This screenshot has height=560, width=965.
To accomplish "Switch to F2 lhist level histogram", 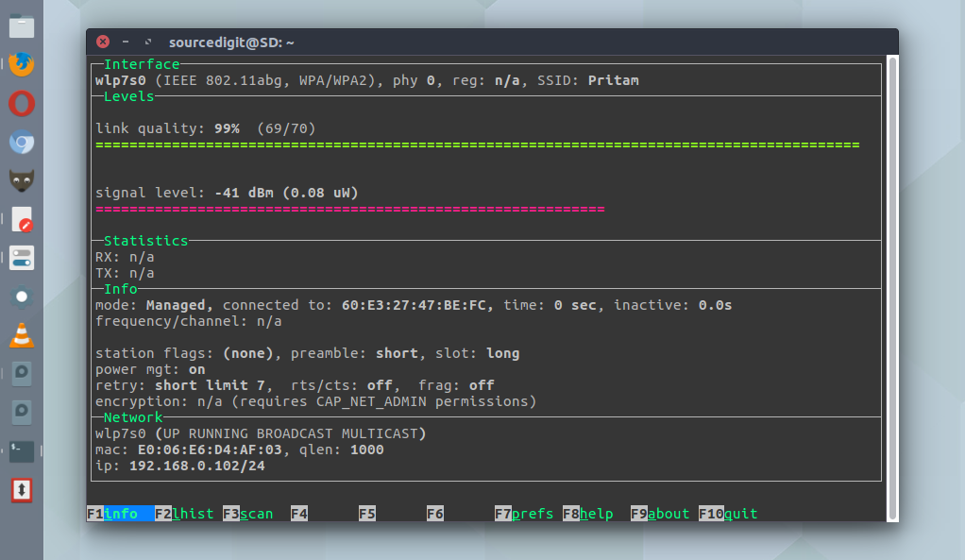I will (x=185, y=514).
